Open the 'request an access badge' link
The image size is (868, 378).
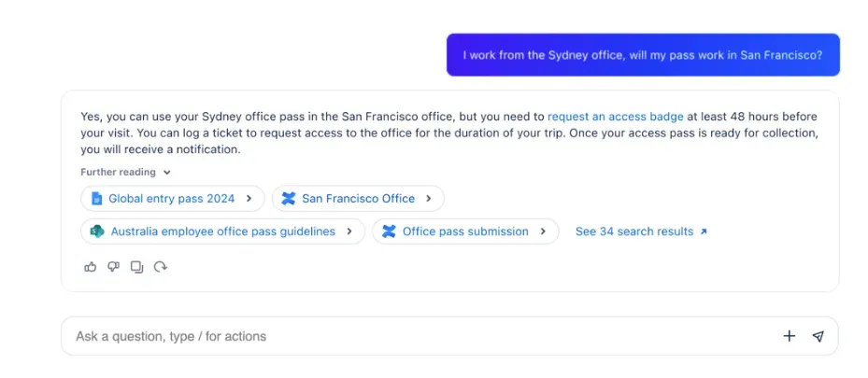(615, 117)
